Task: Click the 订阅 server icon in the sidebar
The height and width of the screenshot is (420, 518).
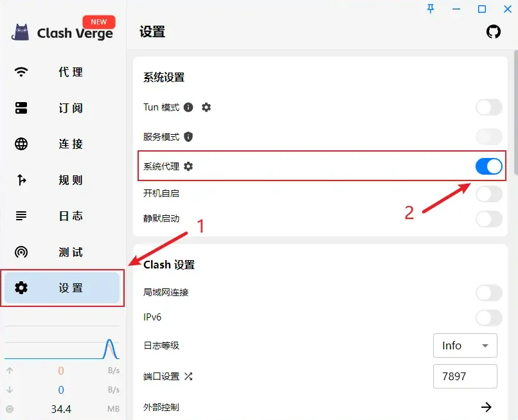Action: 21,108
